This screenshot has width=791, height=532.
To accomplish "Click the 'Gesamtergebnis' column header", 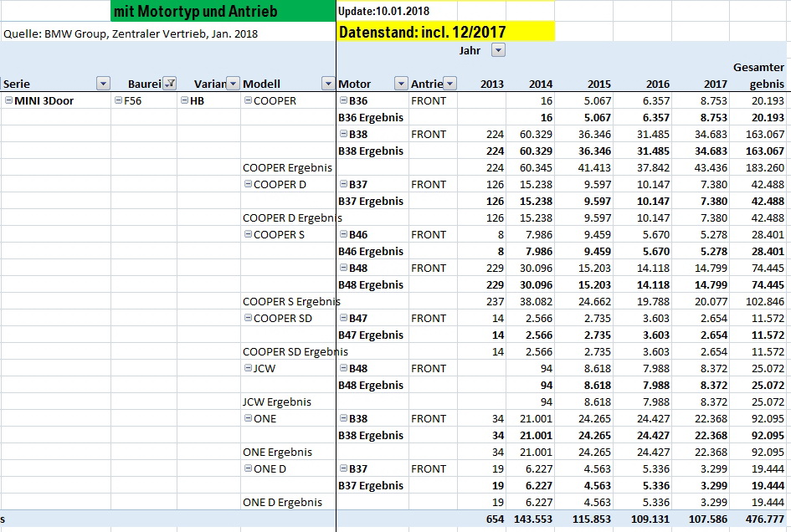I will coord(758,75).
